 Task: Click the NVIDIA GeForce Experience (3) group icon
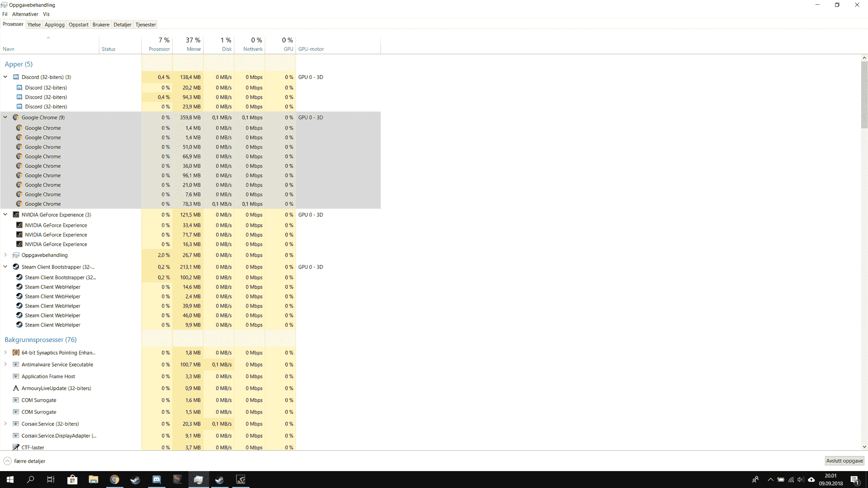[16, 215]
